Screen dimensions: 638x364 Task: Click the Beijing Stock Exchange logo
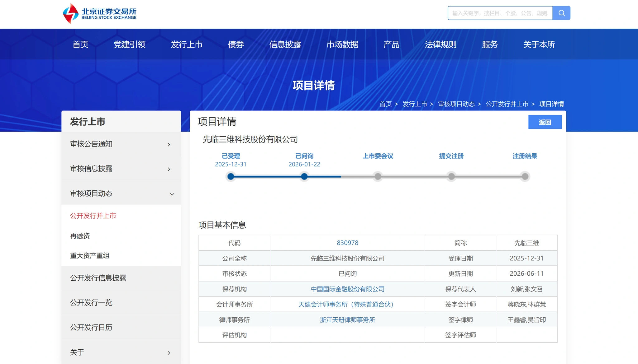coord(100,13)
